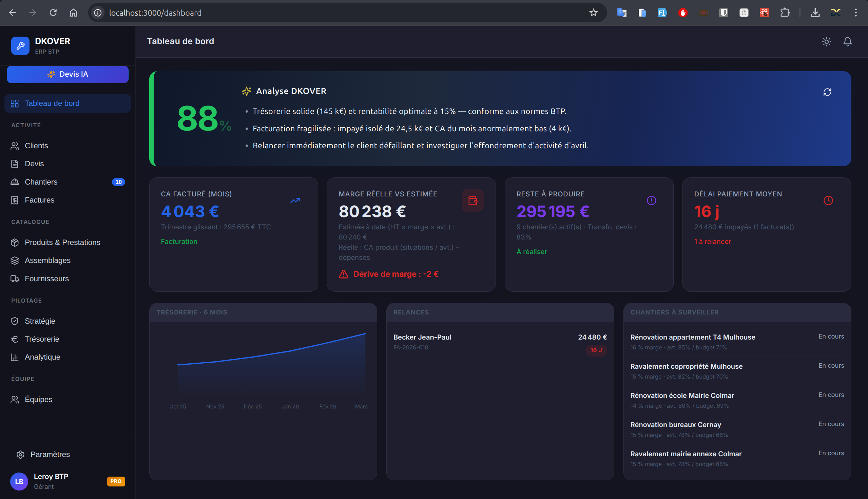Click the Devis IA button

coord(67,74)
